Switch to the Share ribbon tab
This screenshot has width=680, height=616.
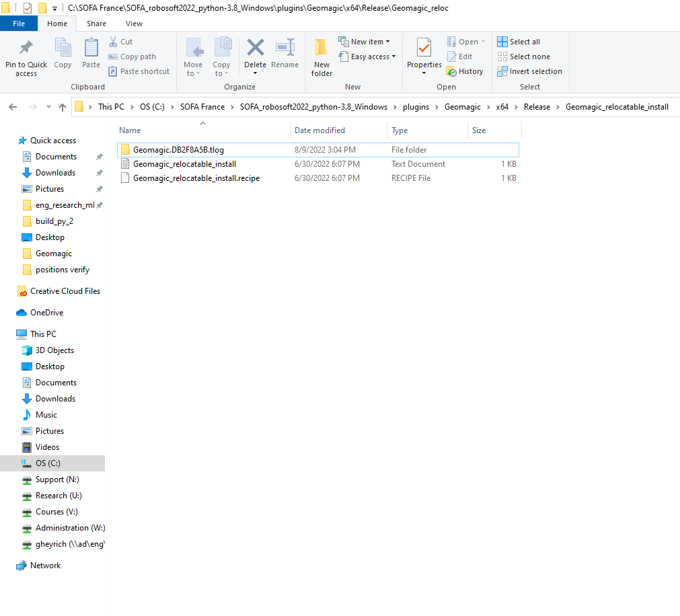click(x=96, y=24)
